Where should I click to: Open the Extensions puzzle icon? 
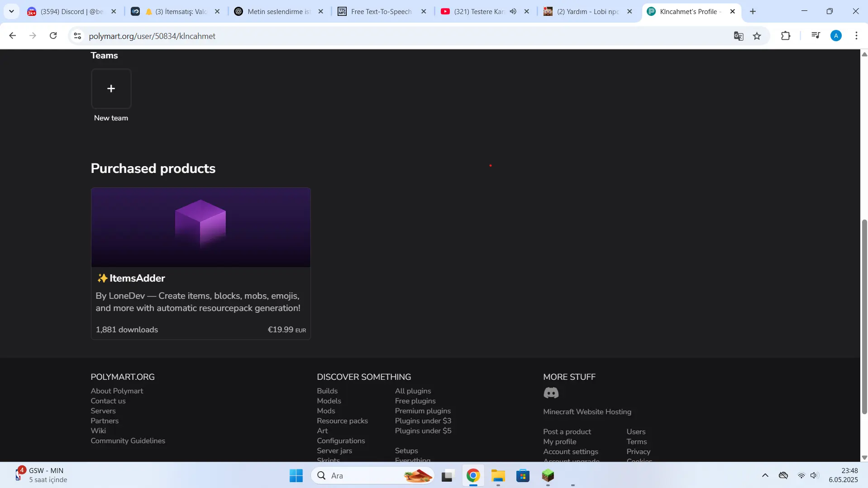pos(786,36)
